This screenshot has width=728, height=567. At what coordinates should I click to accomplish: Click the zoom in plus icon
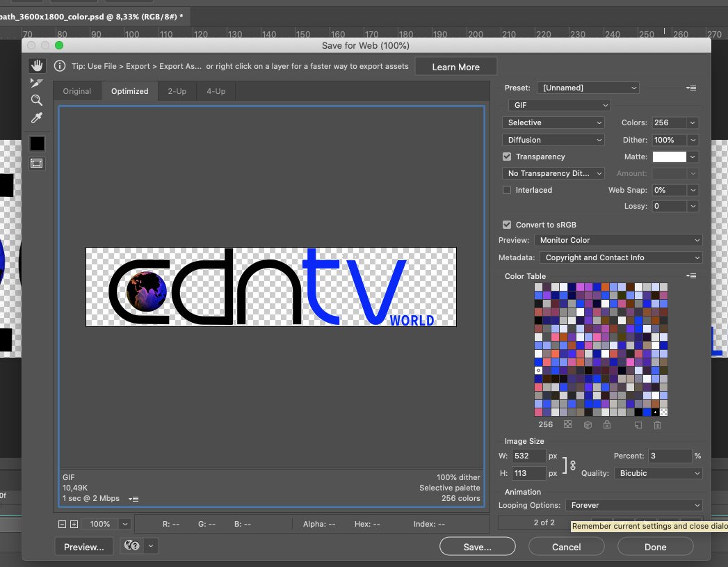click(74, 524)
